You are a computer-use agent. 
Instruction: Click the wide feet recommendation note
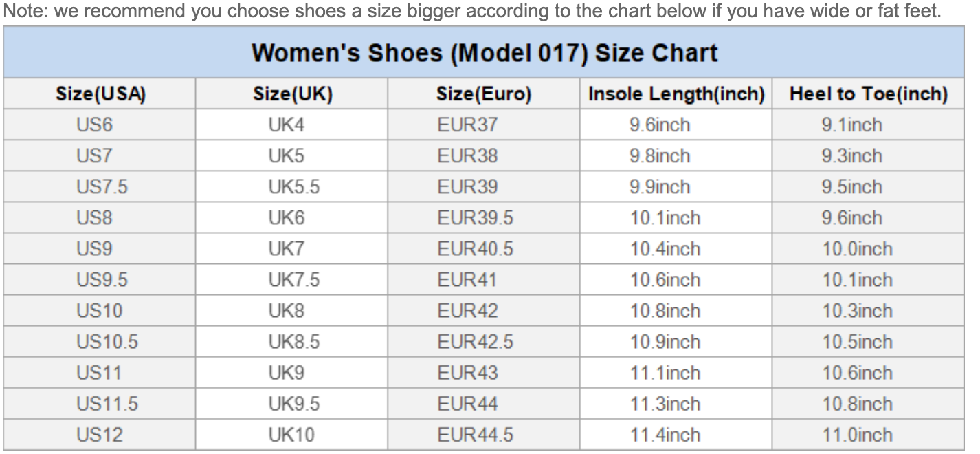coord(471,12)
